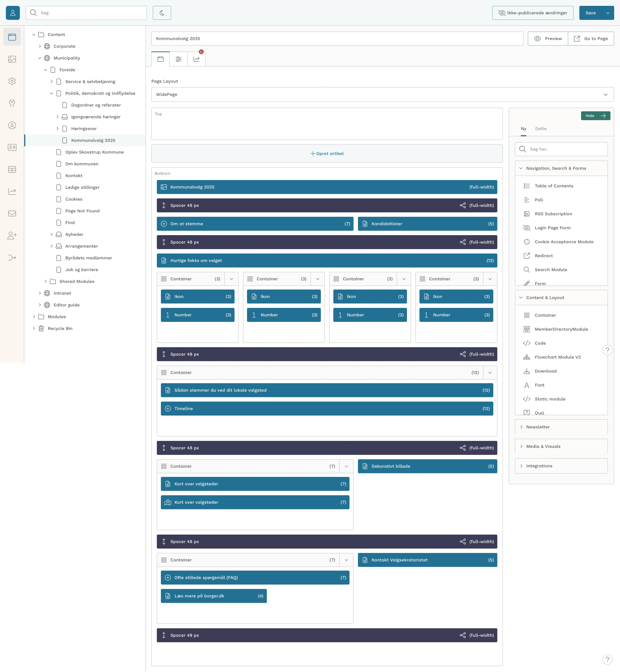Open the sidebar table layout icon
Image resolution: width=620 pixels, height=672 pixels.
click(x=12, y=170)
